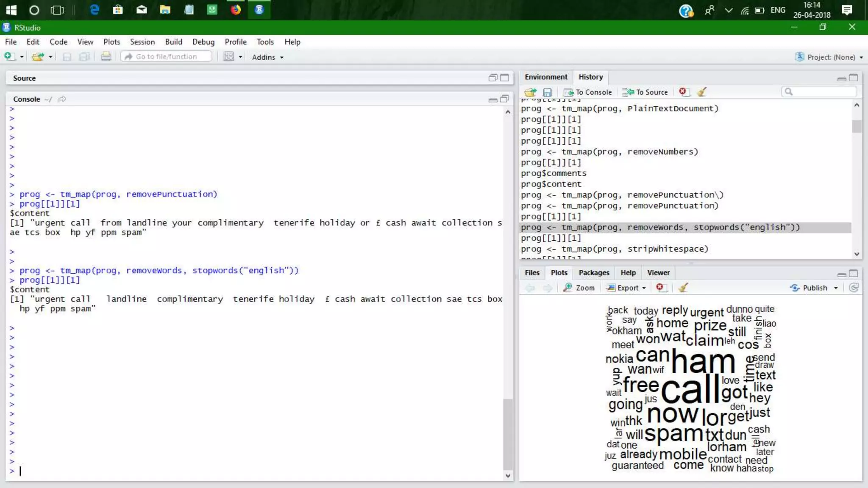868x488 pixels.
Task: Open the Project (None) dropdown
Action: [x=830, y=57]
